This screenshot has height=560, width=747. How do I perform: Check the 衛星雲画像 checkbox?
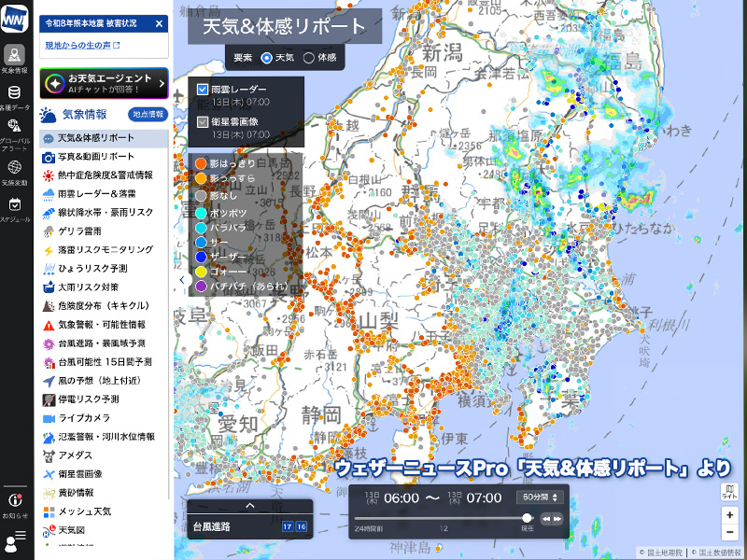point(203,122)
